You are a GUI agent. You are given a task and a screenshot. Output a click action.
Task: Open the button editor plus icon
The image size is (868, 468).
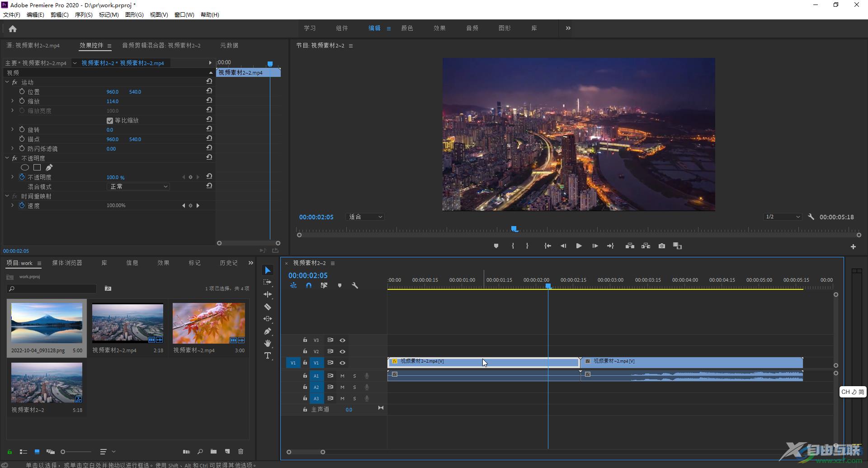(x=853, y=246)
